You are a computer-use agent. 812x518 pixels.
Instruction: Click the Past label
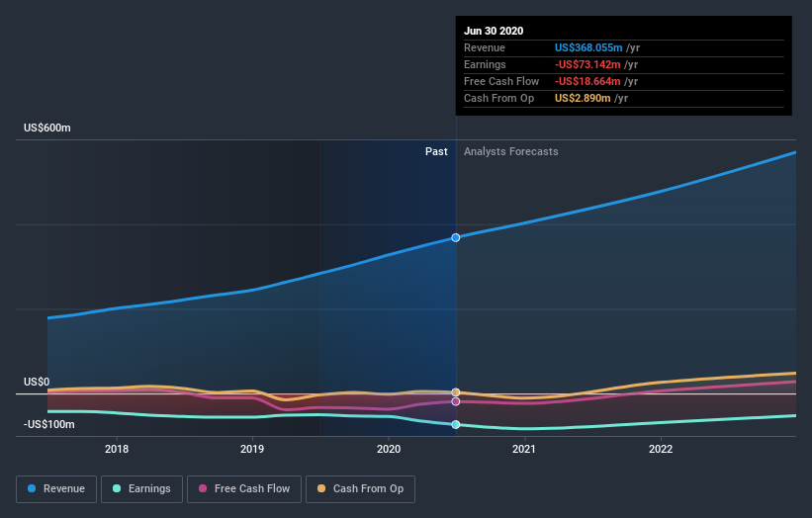click(x=436, y=151)
